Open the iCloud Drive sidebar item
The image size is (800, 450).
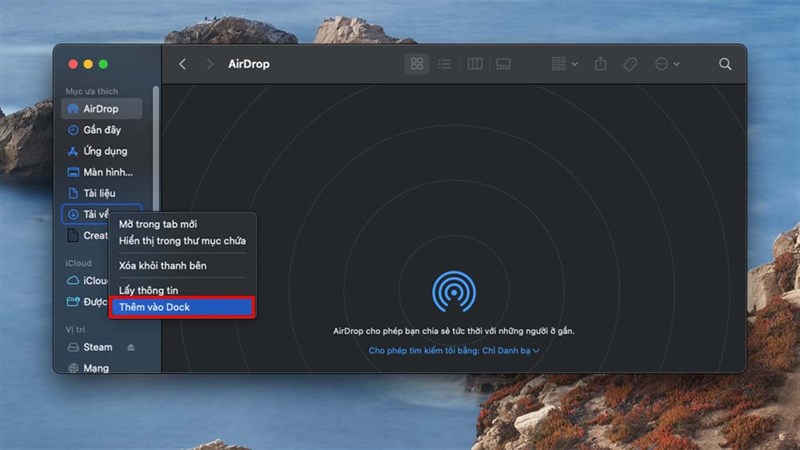[x=87, y=281]
